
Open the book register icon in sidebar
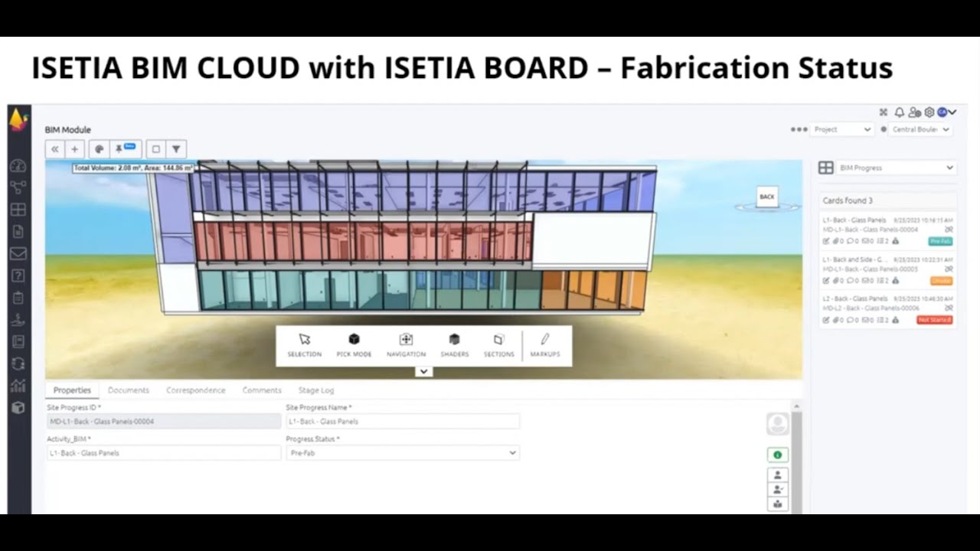18,342
